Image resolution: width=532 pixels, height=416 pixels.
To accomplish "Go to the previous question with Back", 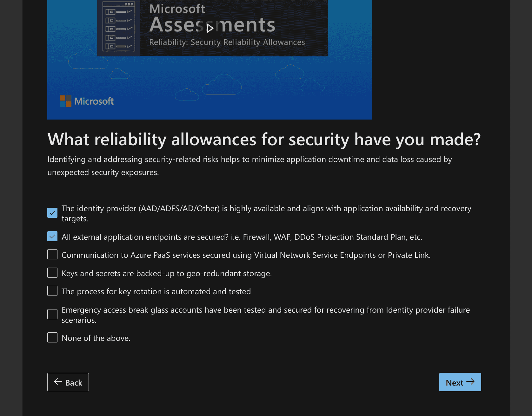I will 68,382.
